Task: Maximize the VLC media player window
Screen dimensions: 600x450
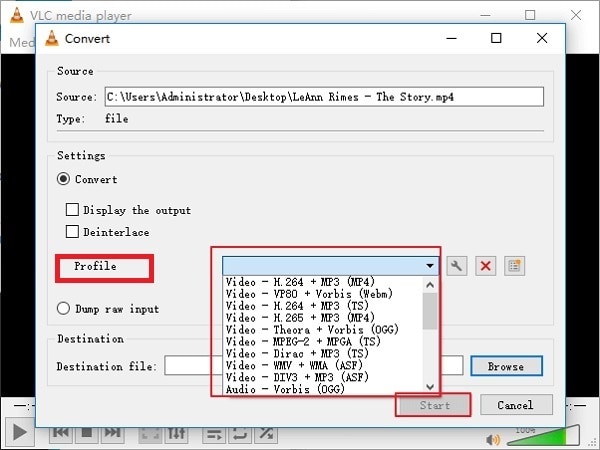Action: click(x=530, y=15)
